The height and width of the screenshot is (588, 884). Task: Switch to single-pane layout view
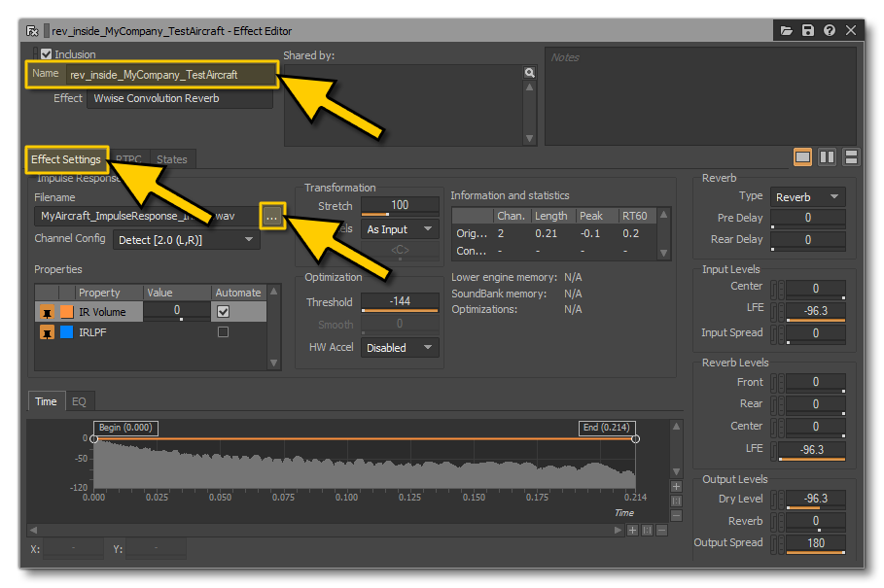(x=802, y=156)
